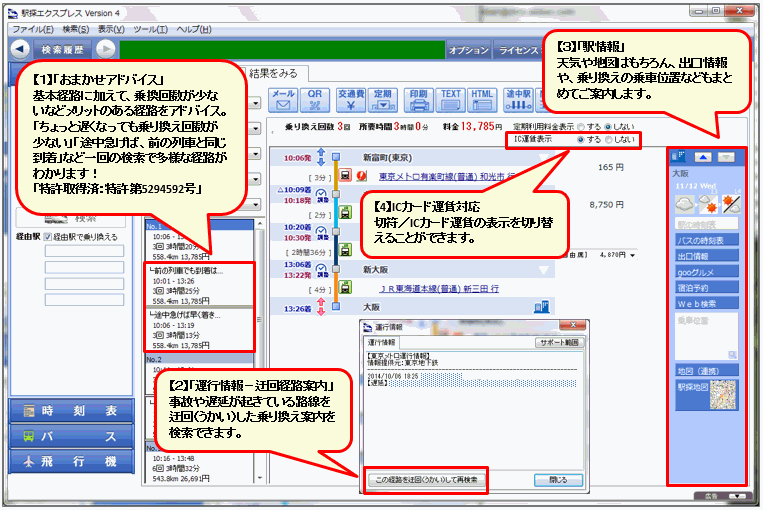Export result with the HTML icon
Image resolution: width=763 pixels, height=510 pixels.
point(482,99)
